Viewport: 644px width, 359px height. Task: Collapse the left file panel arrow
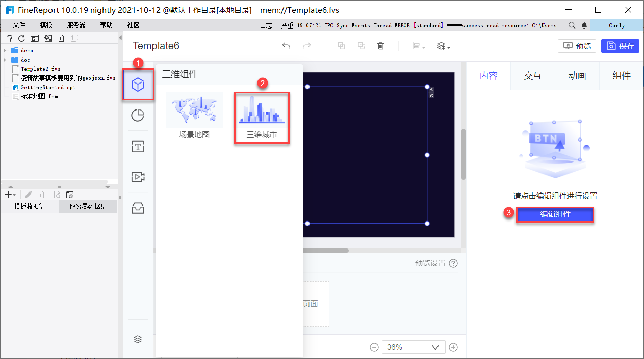point(120,37)
